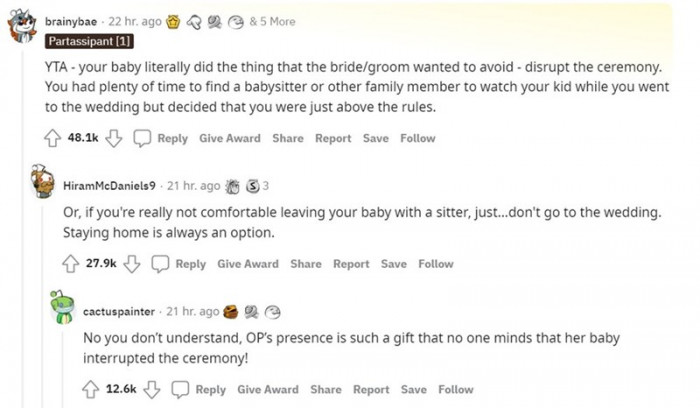Upvote brainybae's YTA comment
This screenshot has width=700, height=408.
pyautogui.click(x=53, y=139)
